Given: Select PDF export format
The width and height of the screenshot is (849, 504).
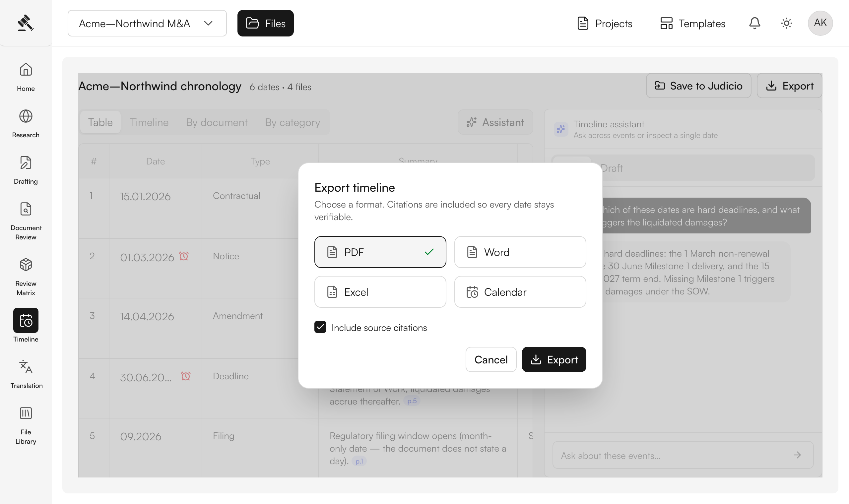Looking at the screenshot, I should click(380, 252).
